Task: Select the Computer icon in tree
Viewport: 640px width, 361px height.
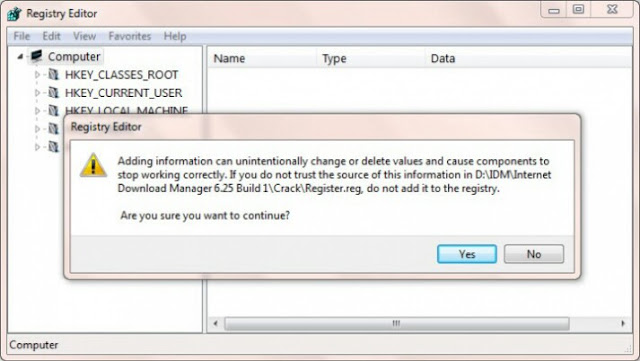Action: click(x=36, y=56)
